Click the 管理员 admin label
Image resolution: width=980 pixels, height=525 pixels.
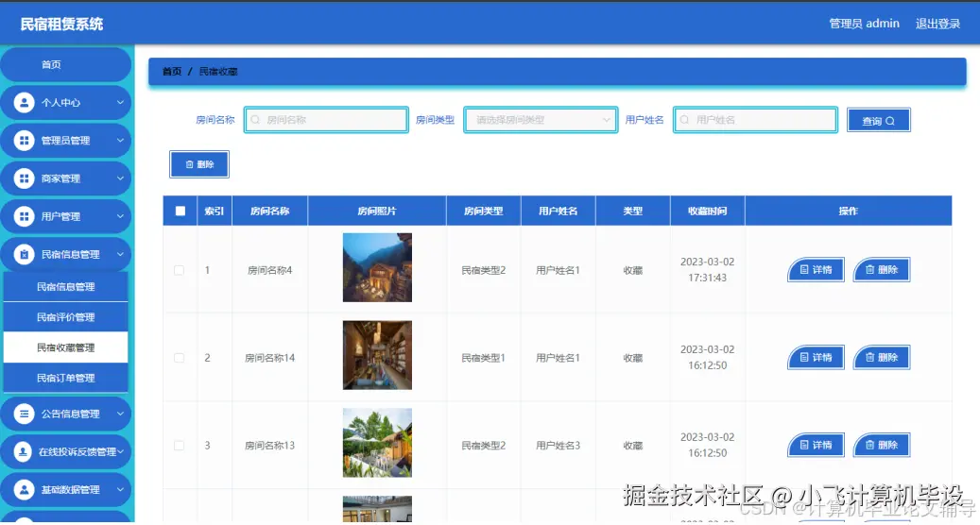point(864,24)
